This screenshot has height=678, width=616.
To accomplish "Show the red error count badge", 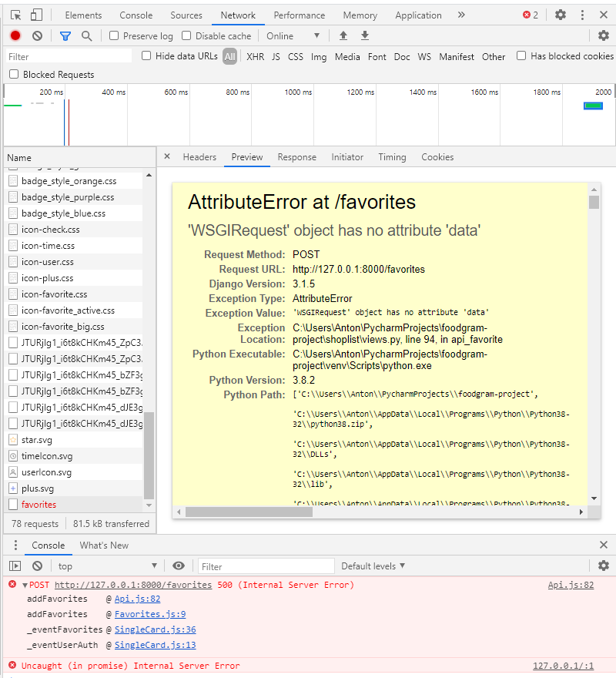I will tap(531, 15).
